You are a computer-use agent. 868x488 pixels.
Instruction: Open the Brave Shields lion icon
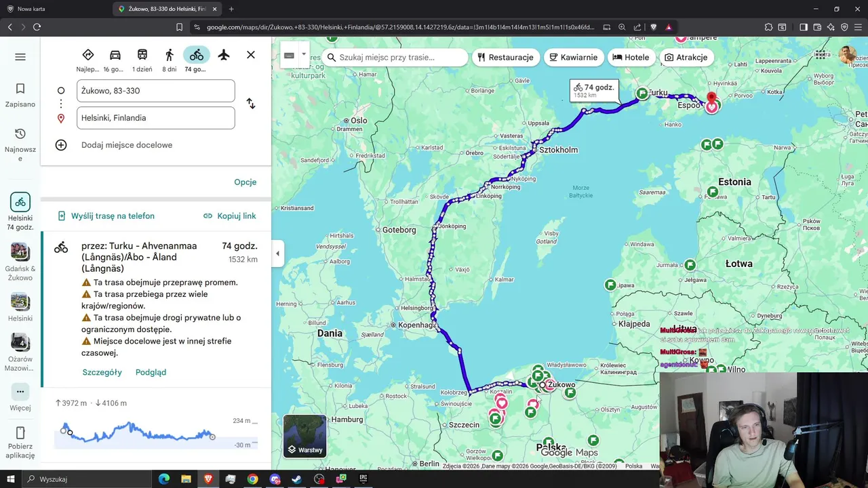pos(652,27)
